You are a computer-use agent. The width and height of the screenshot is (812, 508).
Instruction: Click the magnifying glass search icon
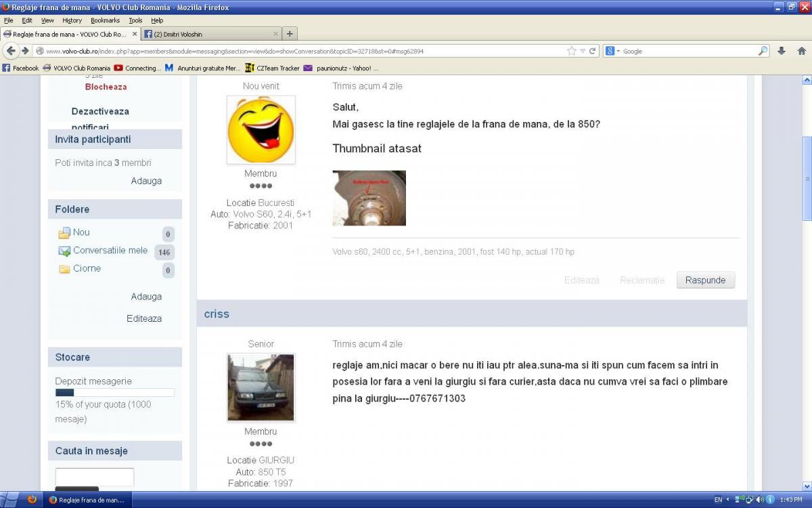point(763,51)
